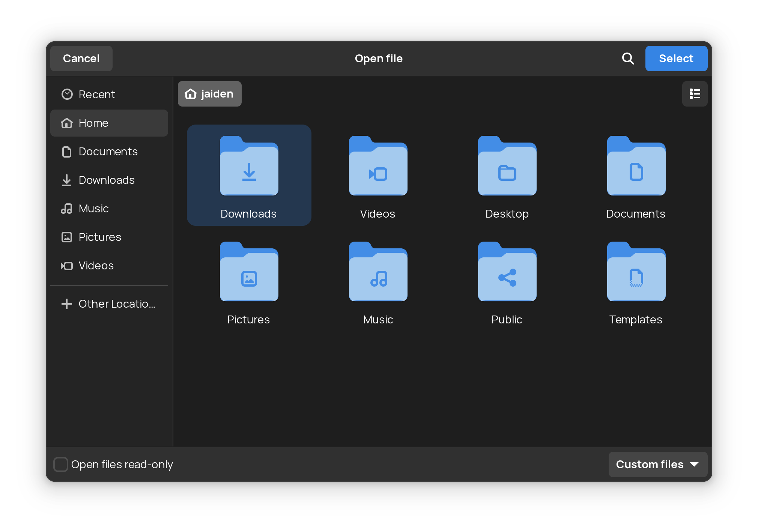Click the blue Select button
Screen dimensions: 758x532
676,59
